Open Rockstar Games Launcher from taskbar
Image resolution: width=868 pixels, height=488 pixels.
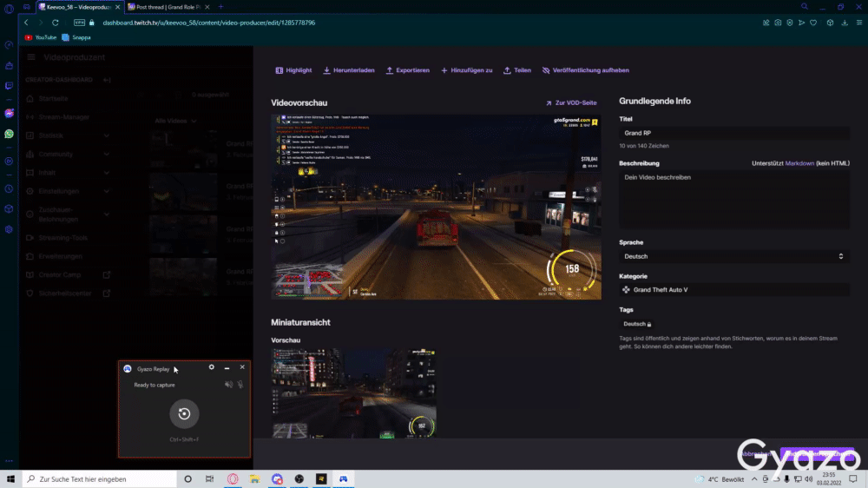point(321,479)
